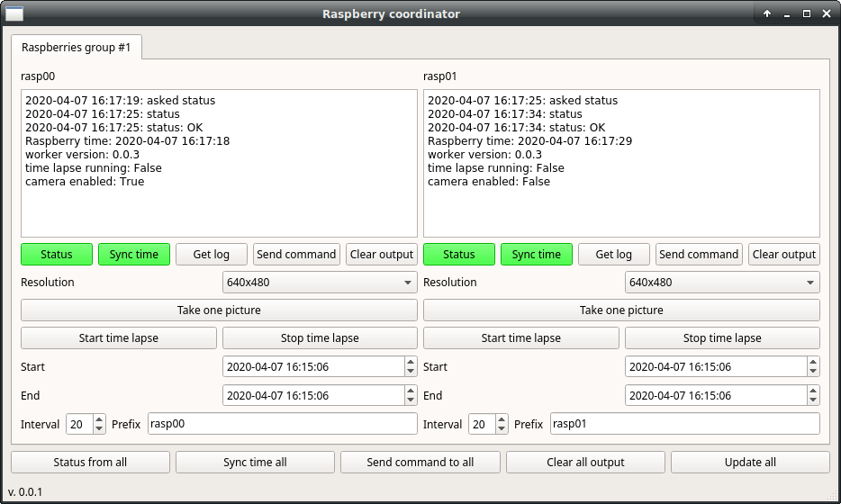
Task: Click rasp00 line 'Raspberry time: 2020-04-07 16:17:18'
Action: click(128, 141)
